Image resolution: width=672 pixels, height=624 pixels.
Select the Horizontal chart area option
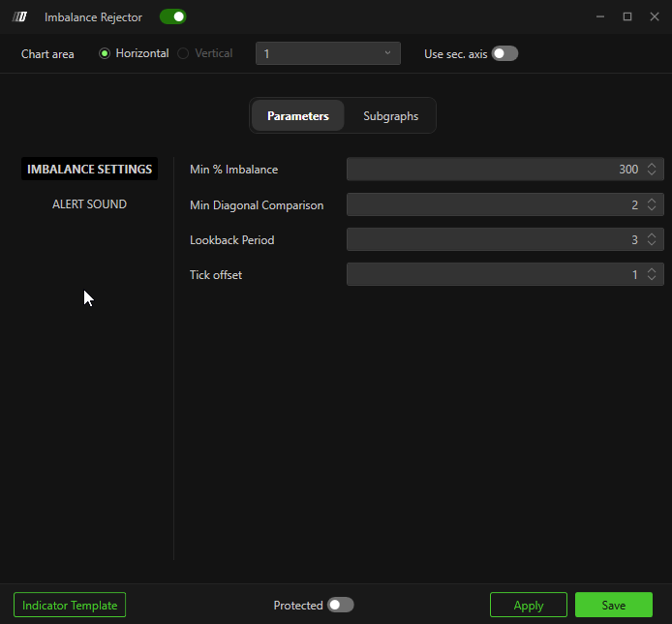(x=106, y=53)
